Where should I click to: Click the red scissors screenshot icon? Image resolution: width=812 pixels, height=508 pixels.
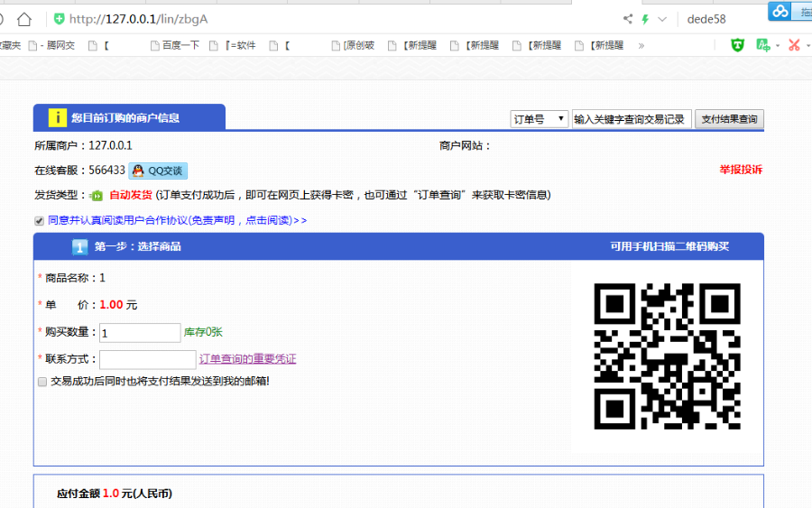794,45
